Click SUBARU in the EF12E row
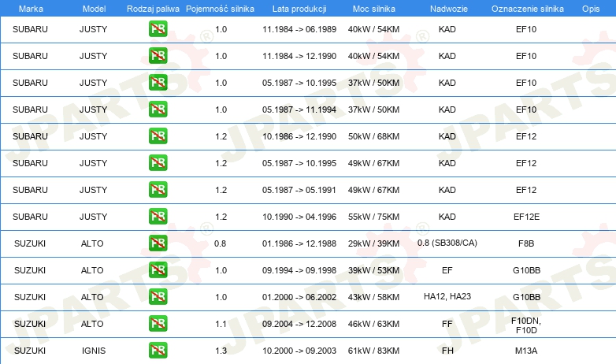The image size is (616, 364). (x=30, y=217)
